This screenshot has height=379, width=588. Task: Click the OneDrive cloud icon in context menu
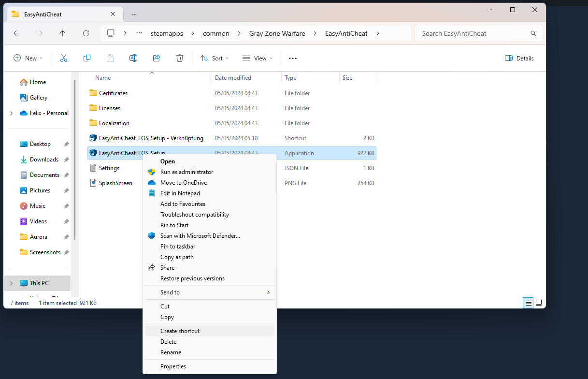[152, 183]
